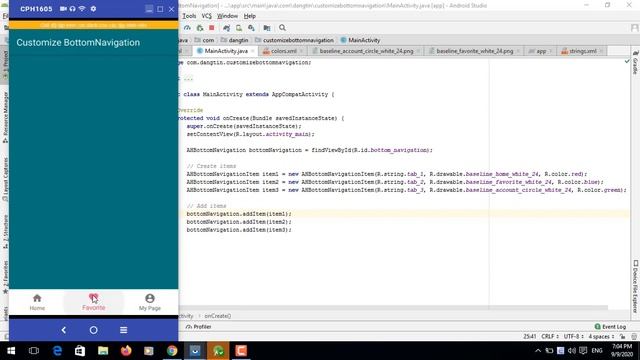The image size is (640, 360).
Task: Click the wifi icon in the CPH1605 title bar
Action: click(x=82, y=9)
